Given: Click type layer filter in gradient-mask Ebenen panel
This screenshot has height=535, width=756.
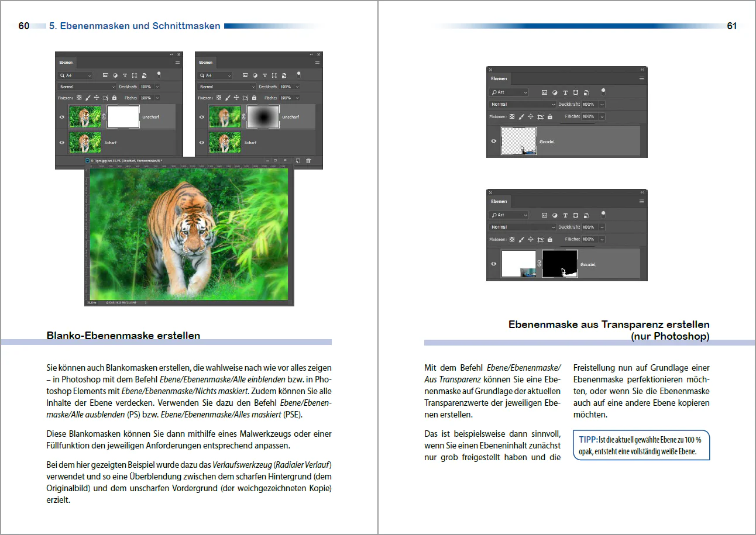Looking at the screenshot, I should (264, 75).
